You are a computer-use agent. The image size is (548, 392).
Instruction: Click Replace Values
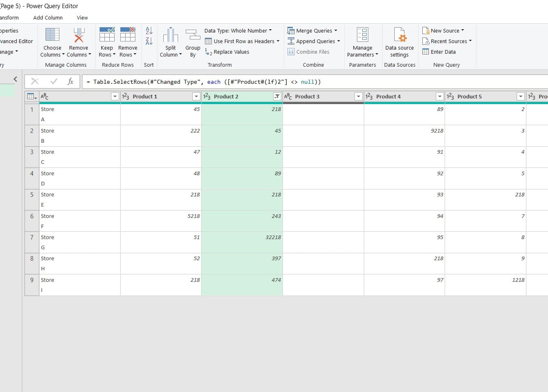pos(227,52)
